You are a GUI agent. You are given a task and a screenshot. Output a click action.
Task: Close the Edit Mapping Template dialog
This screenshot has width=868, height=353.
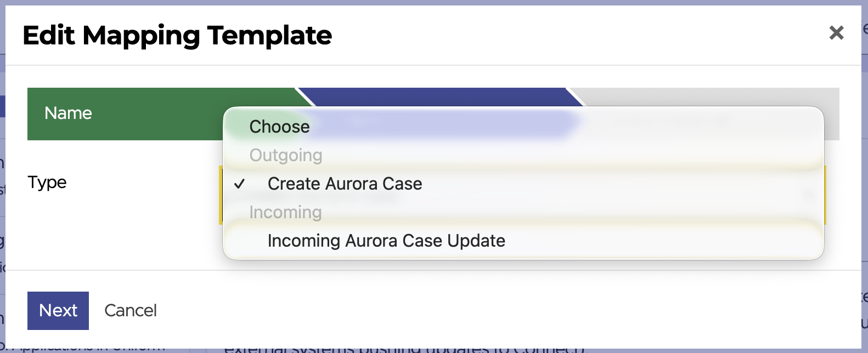click(837, 33)
